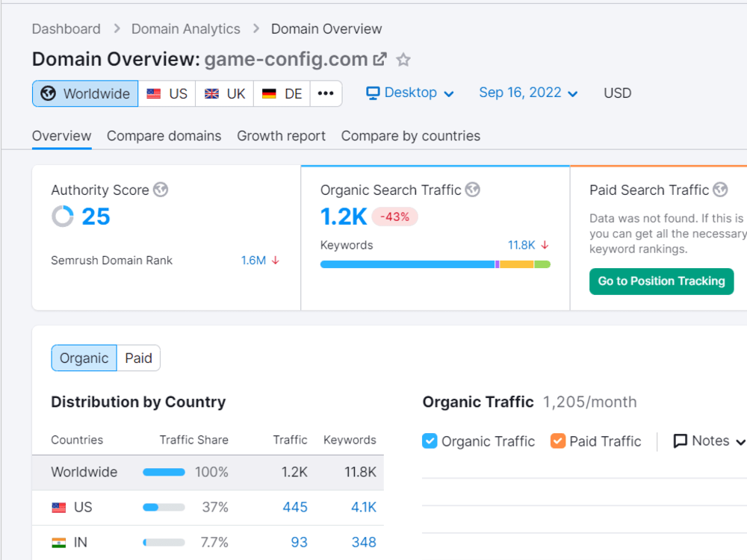Uncheck Paid Traffic checkbox
The width and height of the screenshot is (747, 560).
558,441
